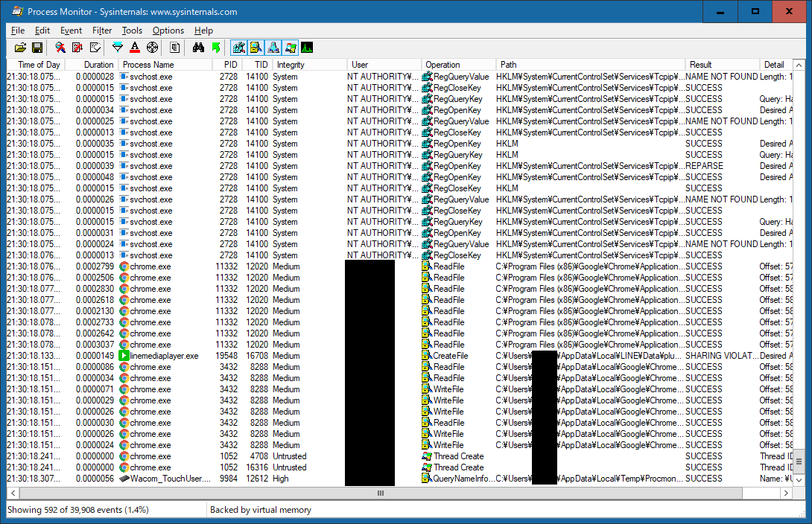
Task: Click the Path column header
Action: [x=591, y=65]
